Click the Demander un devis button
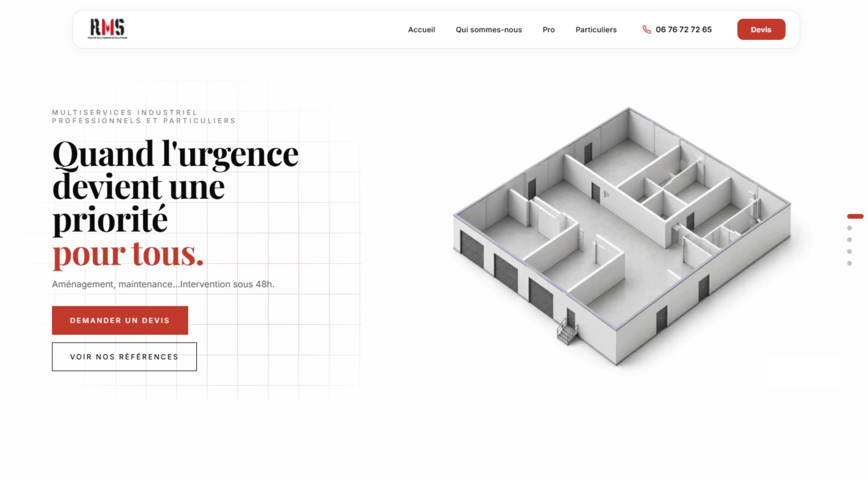The width and height of the screenshot is (868, 479). click(x=120, y=320)
